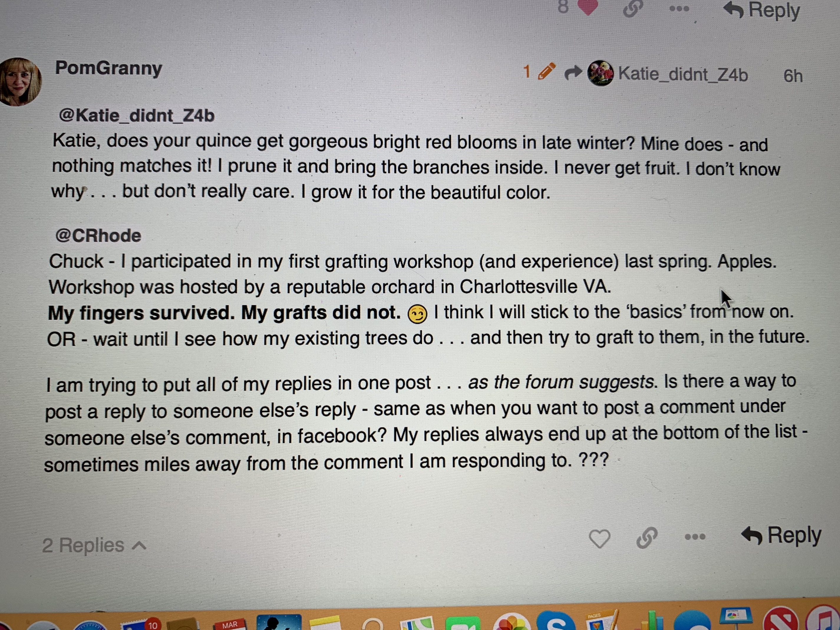Click the @CRhode mention

point(98,235)
